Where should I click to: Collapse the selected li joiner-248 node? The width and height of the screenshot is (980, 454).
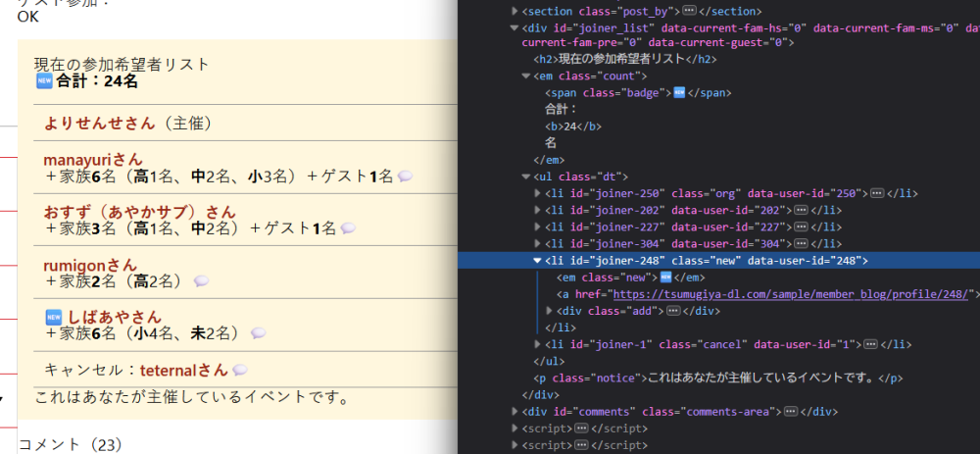click(537, 260)
